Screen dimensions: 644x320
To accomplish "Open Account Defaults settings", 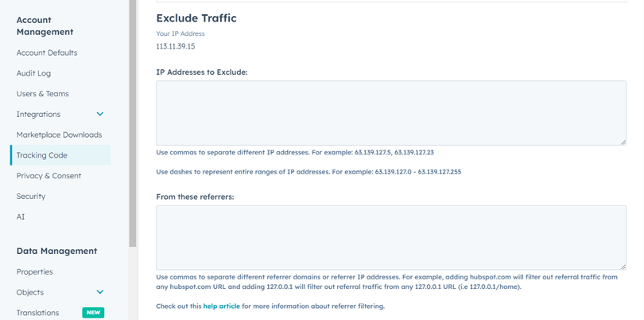I will (47, 53).
